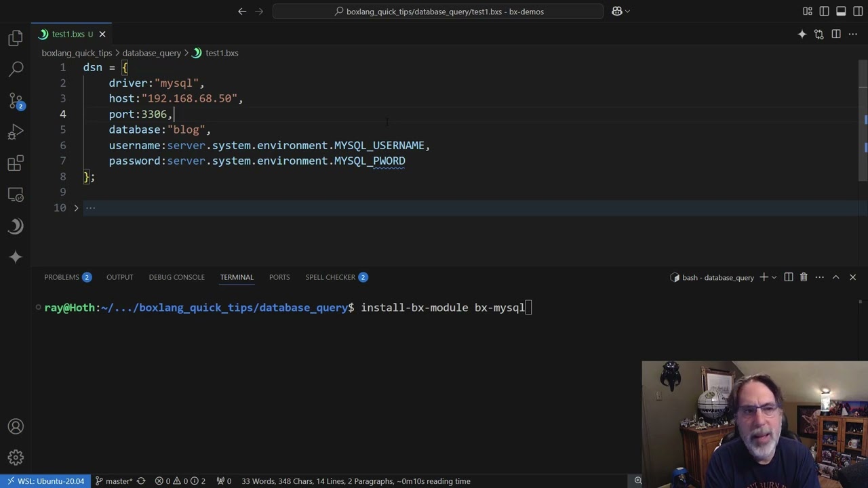The height and width of the screenshot is (488, 868).
Task: Toggle the bottom panel layout button
Action: [x=841, y=12]
